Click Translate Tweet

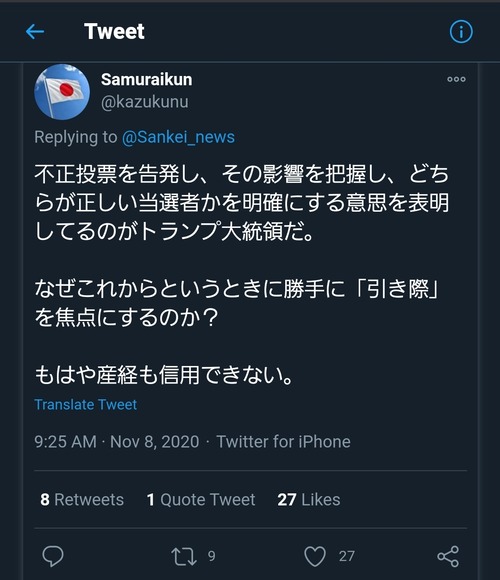[x=85, y=405]
